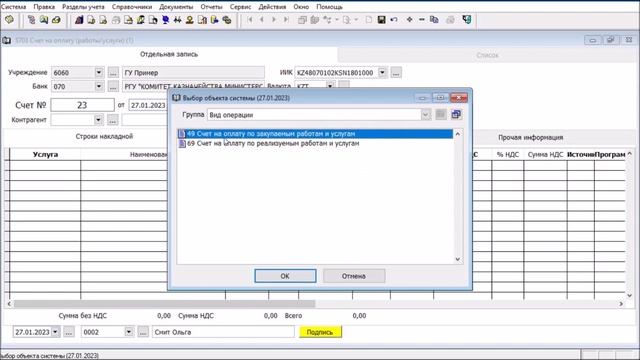640x360 pixels.
Task: Select the Строки накладной tab
Action: (x=104, y=136)
